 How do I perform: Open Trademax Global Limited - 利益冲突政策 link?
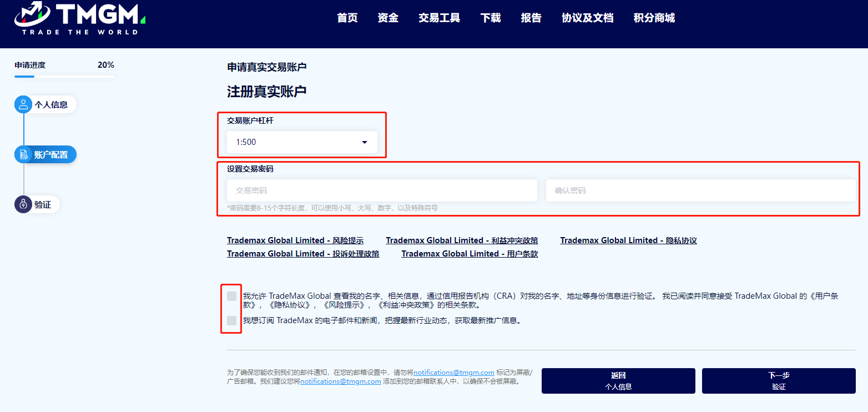click(x=462, y=240)
